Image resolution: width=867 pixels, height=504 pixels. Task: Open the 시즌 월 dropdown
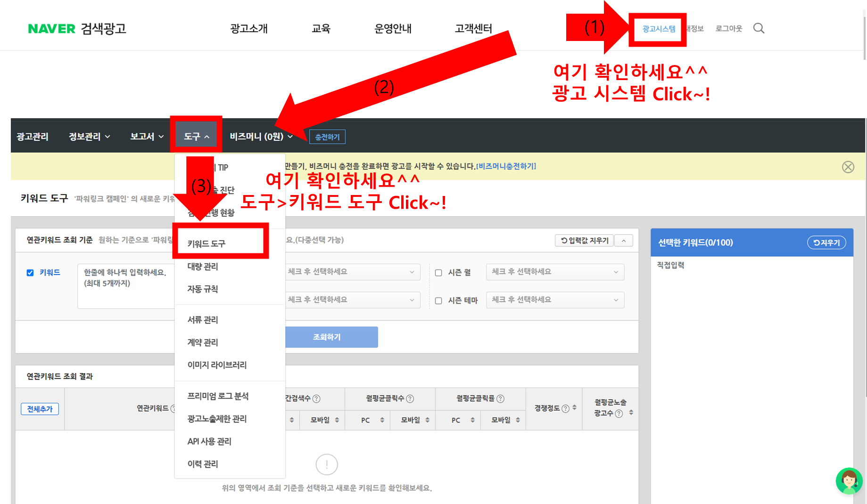[555, 272]
